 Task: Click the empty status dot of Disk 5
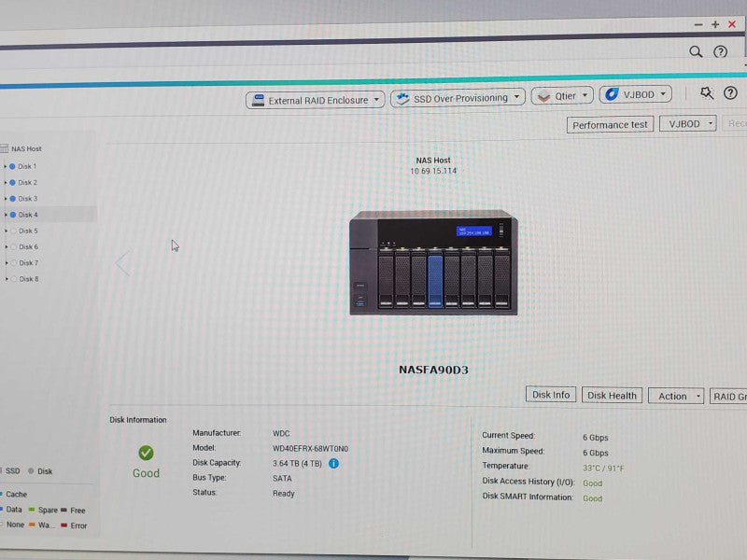(13, 231)
